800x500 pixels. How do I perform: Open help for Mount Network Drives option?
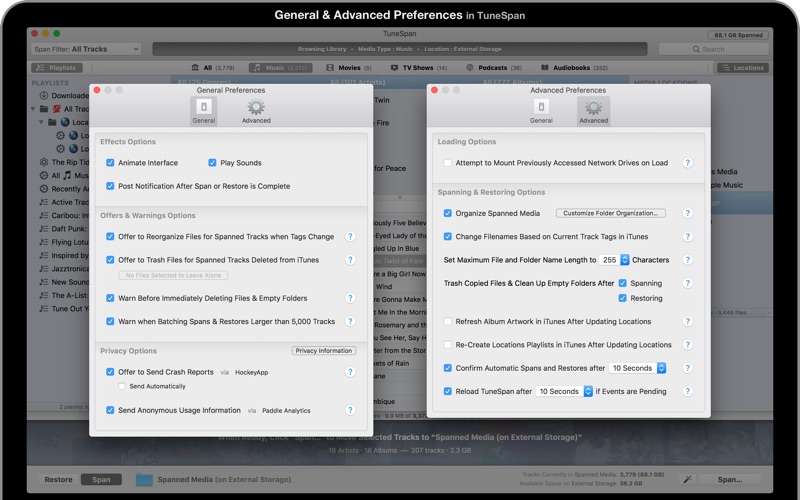(x=687, y=163)
